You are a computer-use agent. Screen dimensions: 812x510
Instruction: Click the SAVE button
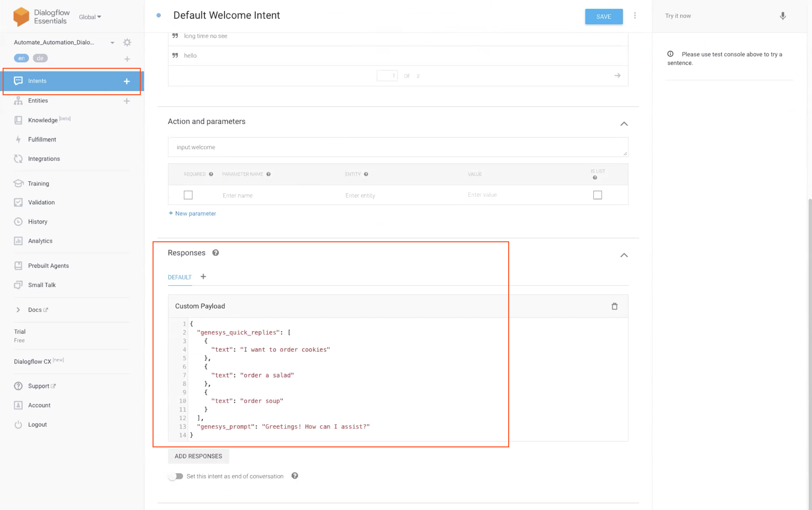tap(603, 17)
